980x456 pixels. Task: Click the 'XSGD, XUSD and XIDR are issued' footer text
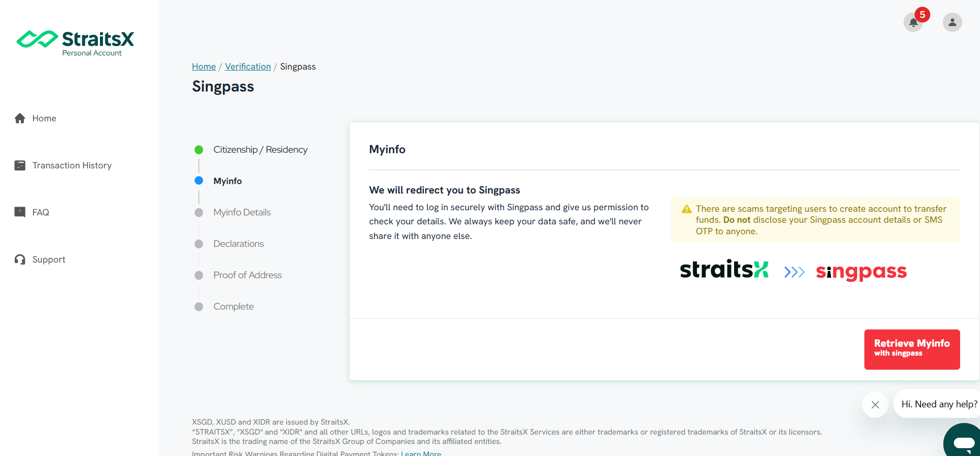[271, 422]
